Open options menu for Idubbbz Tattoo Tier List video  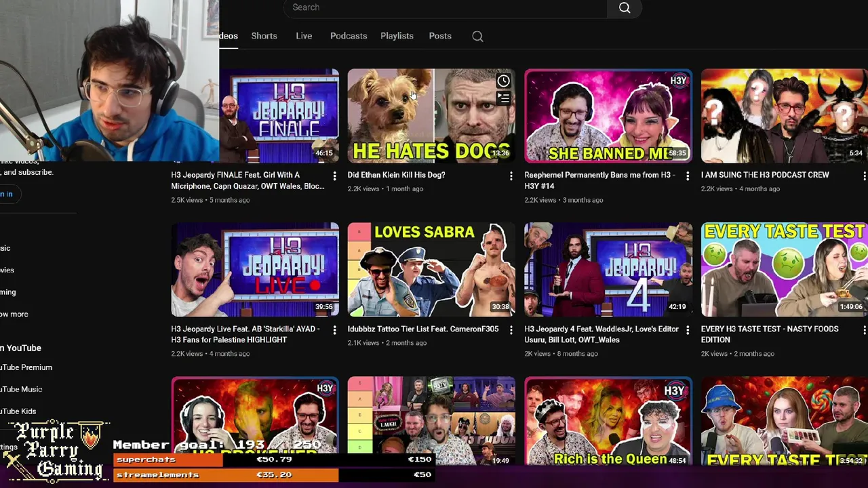(x=511, y=330)
